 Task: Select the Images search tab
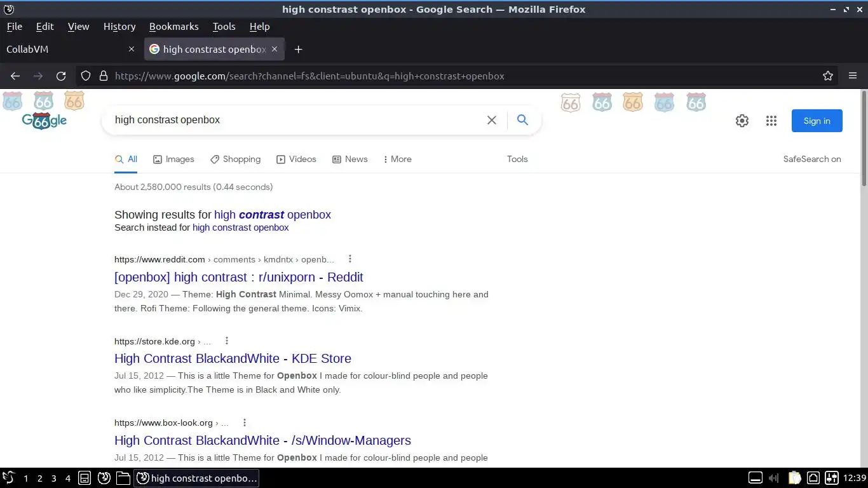tap(173, 159)
